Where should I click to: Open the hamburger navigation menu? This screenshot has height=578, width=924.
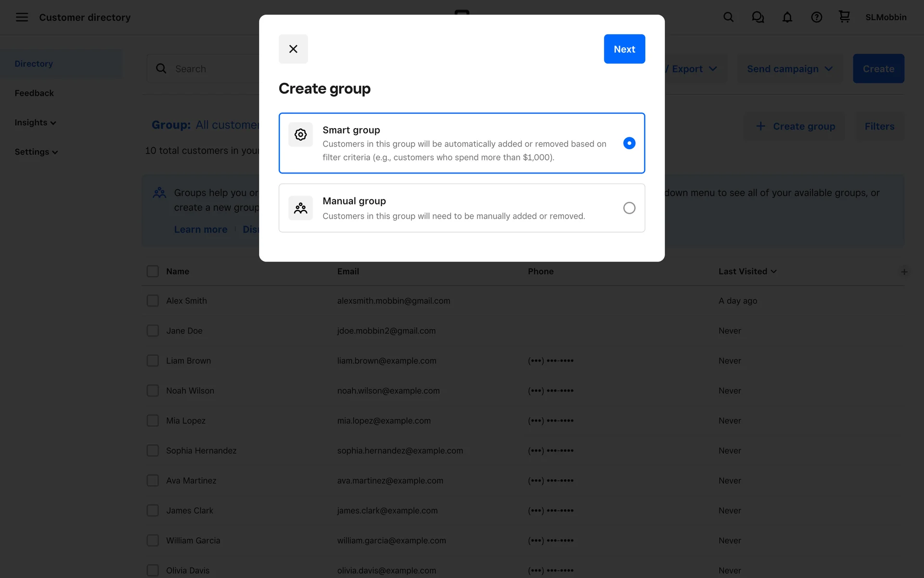click(22, 17)
